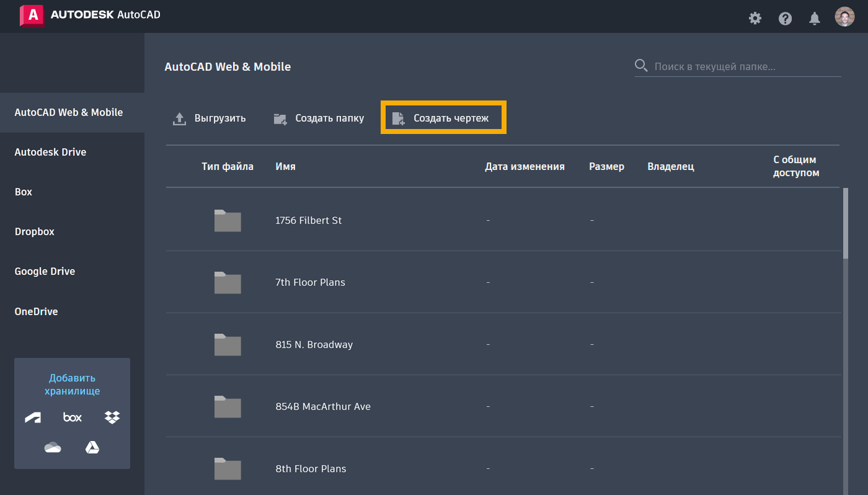The height and width of the screenshot is (495, 868).
Task: Add OneDrive storage via cloud icon
Action: click(53, 447)
